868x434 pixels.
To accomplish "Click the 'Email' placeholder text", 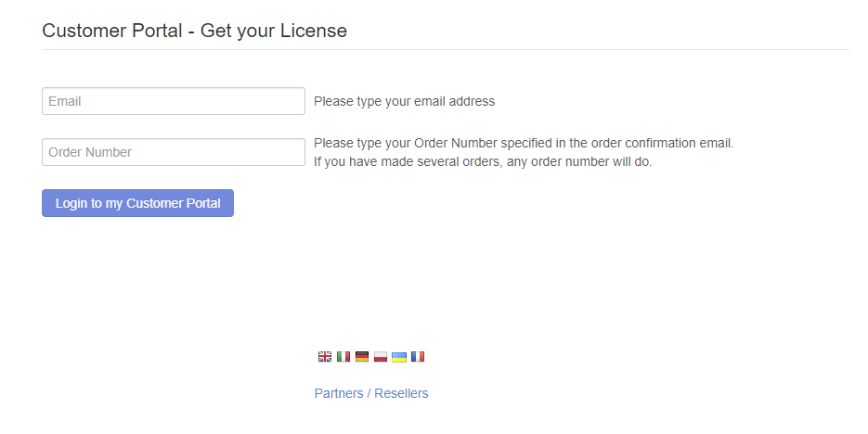I will pos(65,101).
